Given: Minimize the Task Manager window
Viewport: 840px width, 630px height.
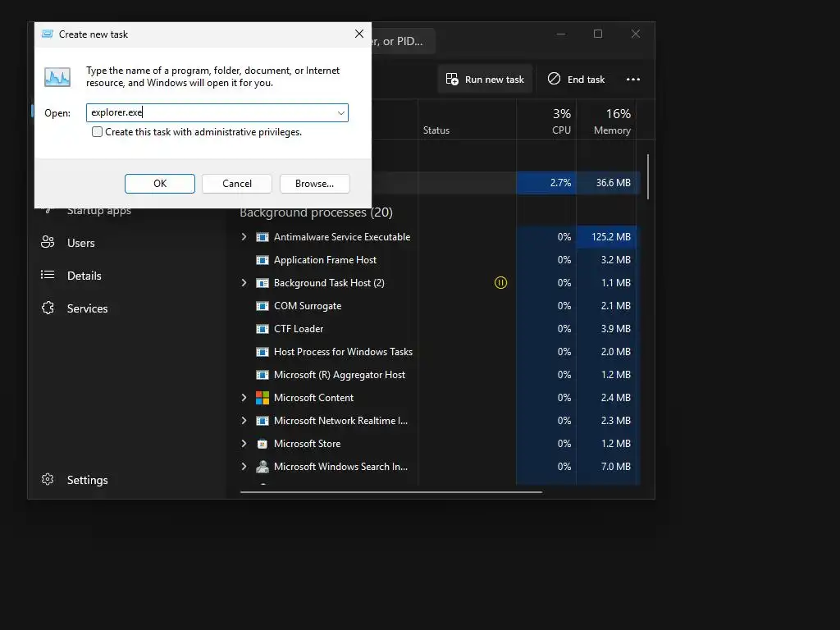Looking at the screenshot, I should (561, 34).
